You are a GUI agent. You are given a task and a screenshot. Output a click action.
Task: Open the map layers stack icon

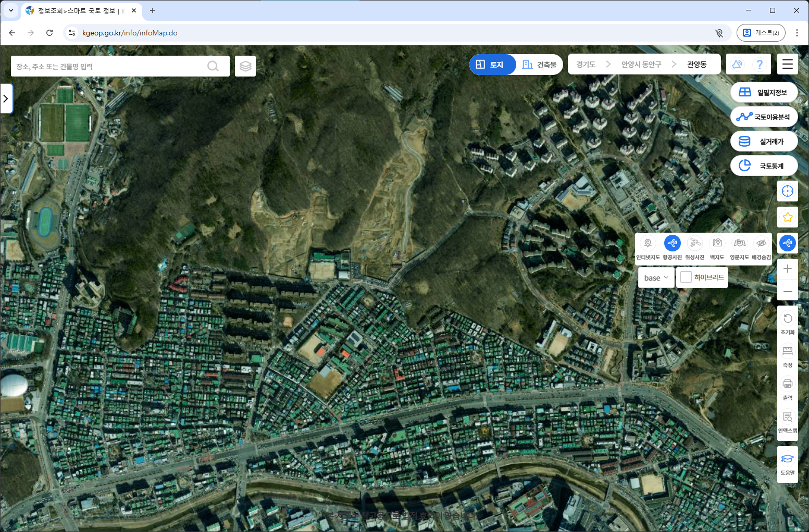point(245,66)
